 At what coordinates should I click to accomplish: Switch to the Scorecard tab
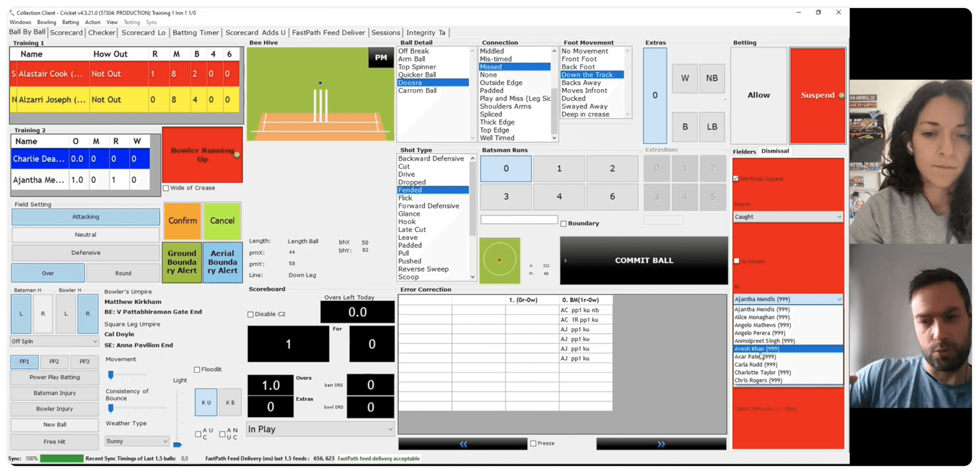click(x=66, y=33)
